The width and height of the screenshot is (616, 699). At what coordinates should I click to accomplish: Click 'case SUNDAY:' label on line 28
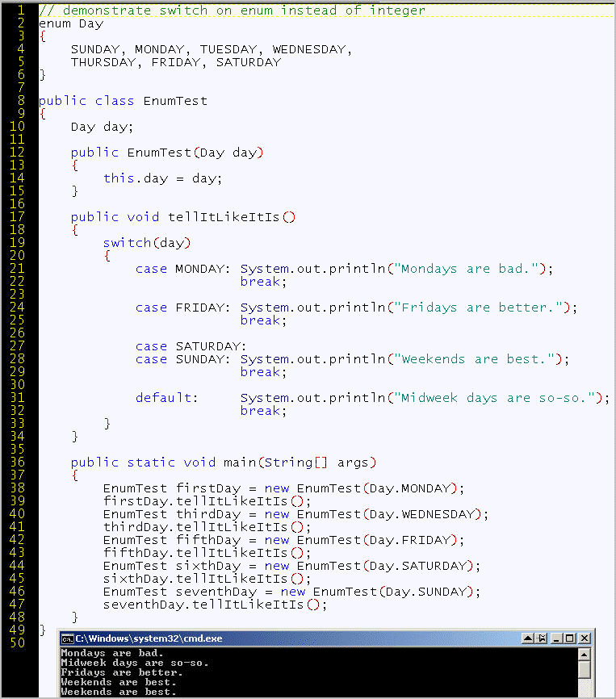(x=182, y=359)
